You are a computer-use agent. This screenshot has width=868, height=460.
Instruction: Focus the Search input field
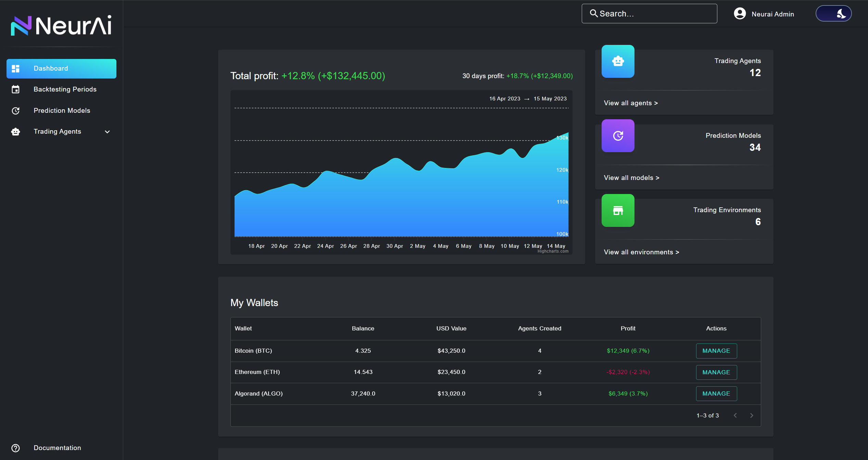tap(649, 14)
